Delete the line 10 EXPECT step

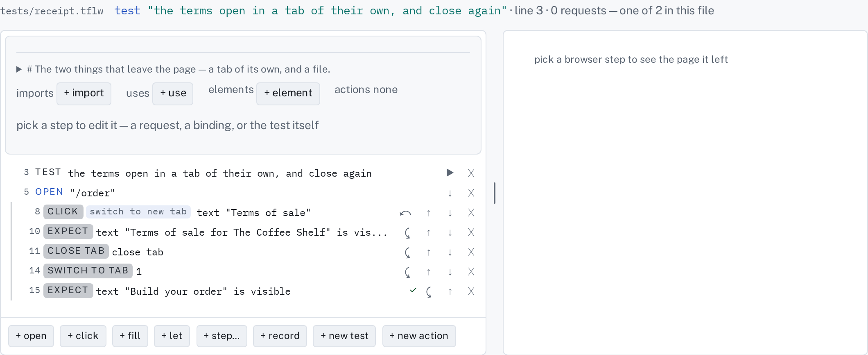click(471, 232)
